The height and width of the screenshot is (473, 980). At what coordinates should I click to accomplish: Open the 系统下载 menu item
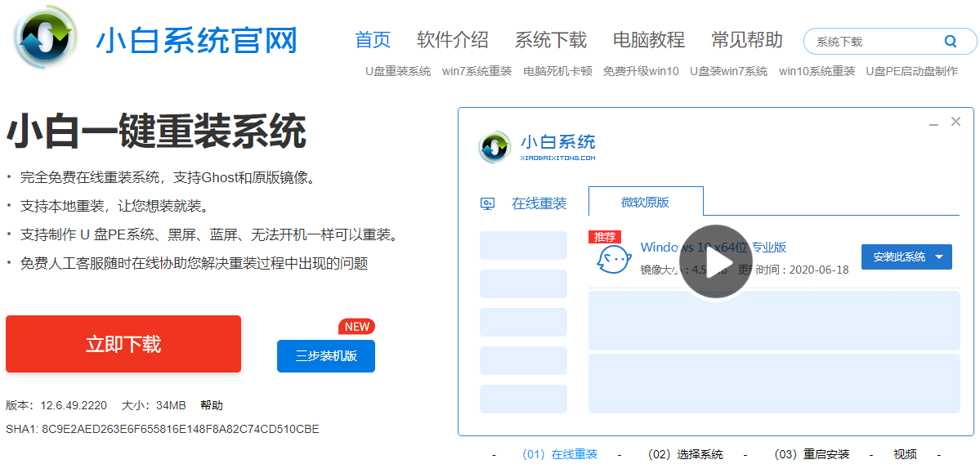coord(551,40)
